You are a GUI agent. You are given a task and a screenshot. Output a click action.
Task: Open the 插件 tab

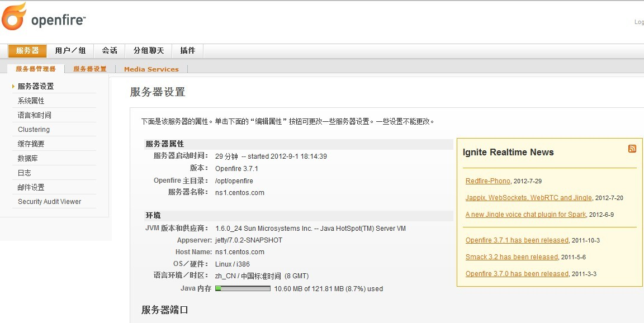pos(188,51)
